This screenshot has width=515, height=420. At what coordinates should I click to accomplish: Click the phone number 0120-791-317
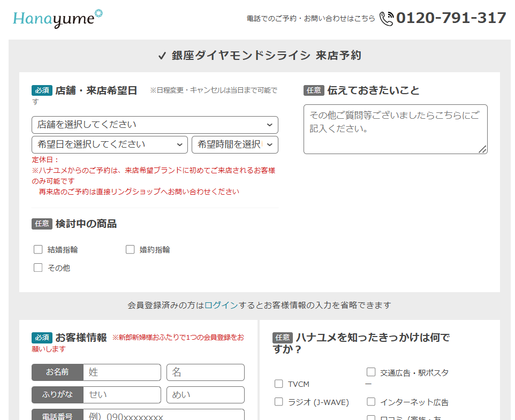(x=451, y=18)
